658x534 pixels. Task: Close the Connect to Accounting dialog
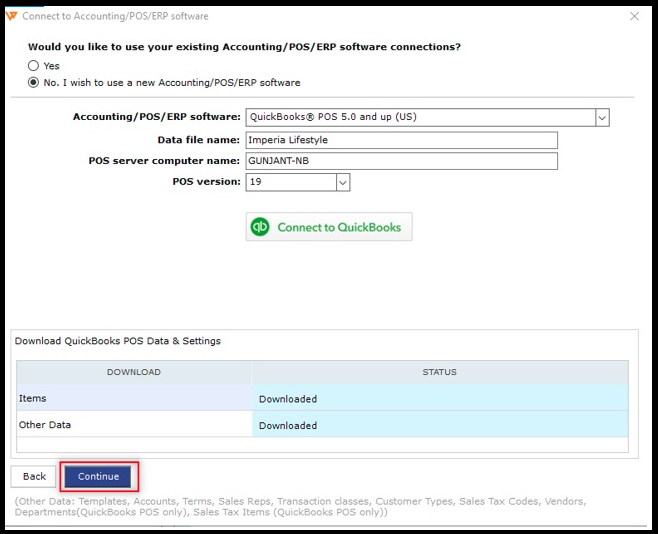[x=634, y=16]
